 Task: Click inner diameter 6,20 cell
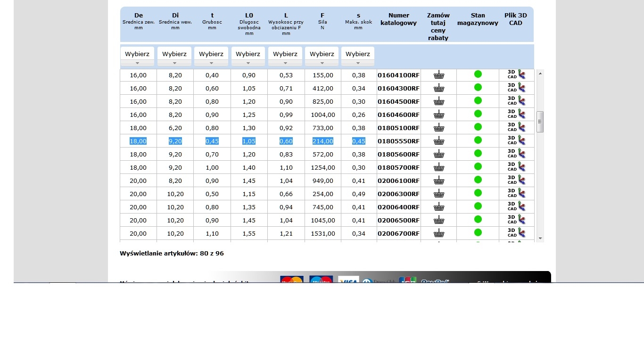(x=175, y=128)
